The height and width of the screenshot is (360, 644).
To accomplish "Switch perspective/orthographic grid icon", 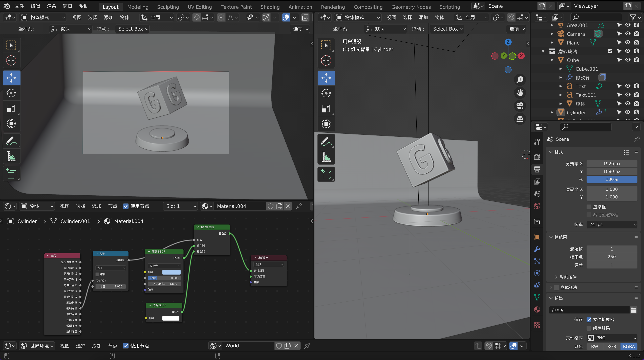I will click(x=520, y=119).
